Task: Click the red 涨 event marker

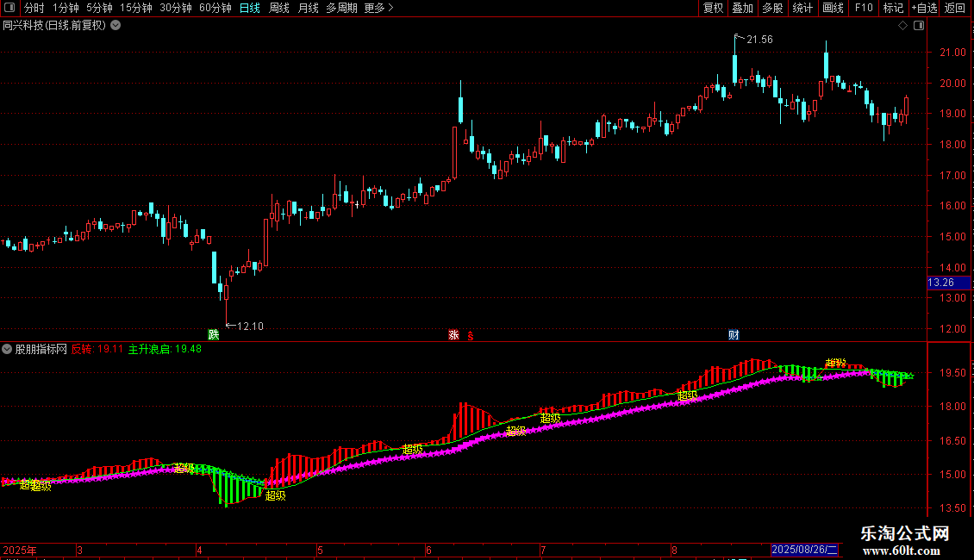Action: [x=453, y=334]
